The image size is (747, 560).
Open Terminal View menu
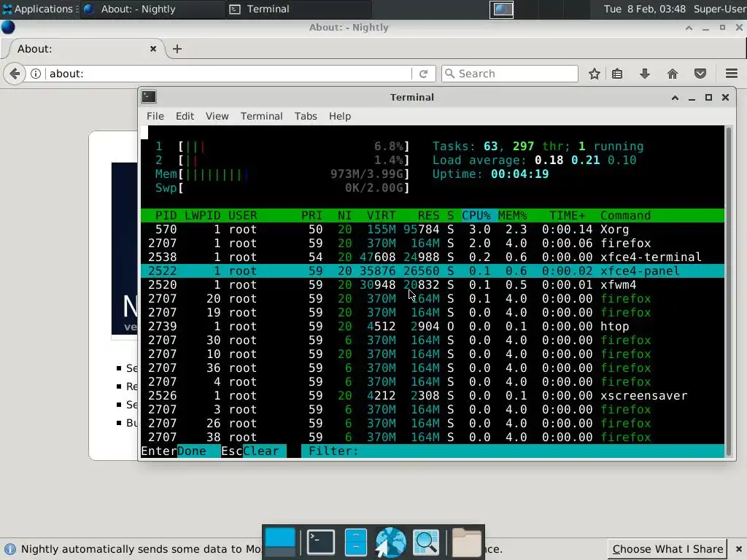pyautogui.click(x=217, y=116)
